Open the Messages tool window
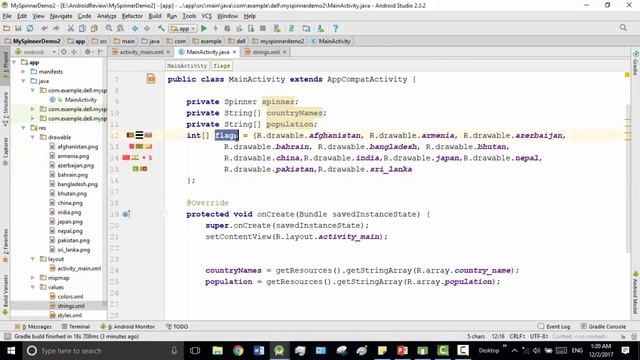The width and height of the screenshot is (640, 360). pyautogui.click(x=33, y=327)
